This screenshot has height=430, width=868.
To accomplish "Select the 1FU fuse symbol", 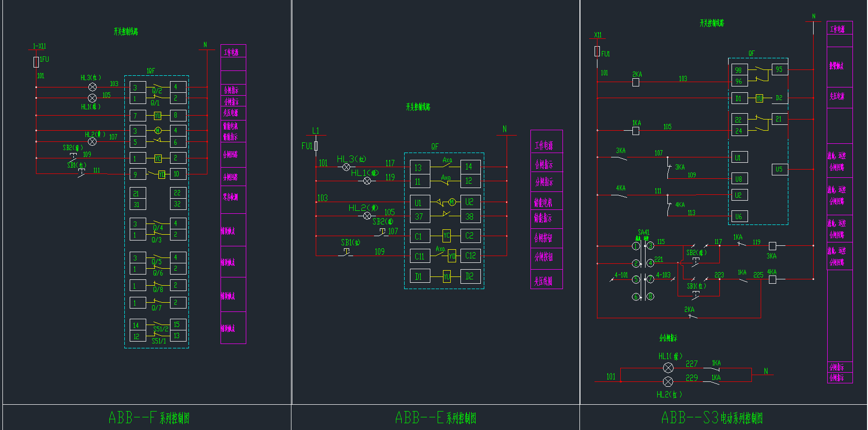I will coord(36,62).
